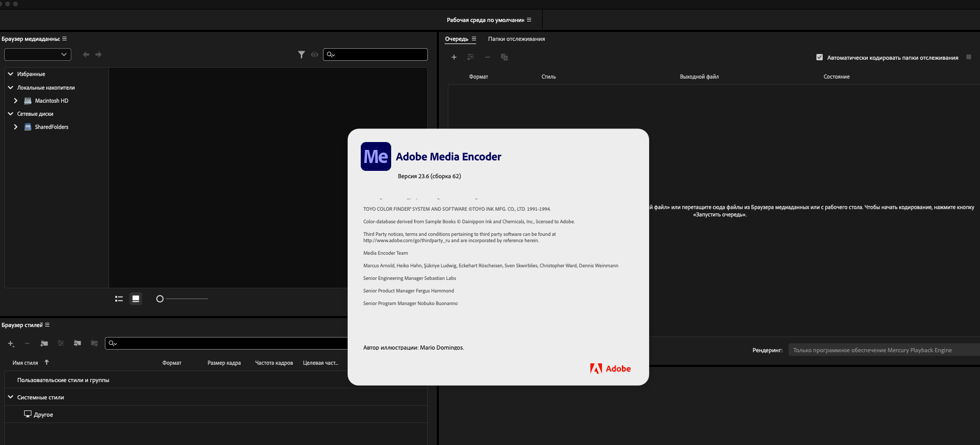The width and height of the screenshot is (980, 445).
Task: Add source with the Queue plus icon
Action: click(454, 57)
